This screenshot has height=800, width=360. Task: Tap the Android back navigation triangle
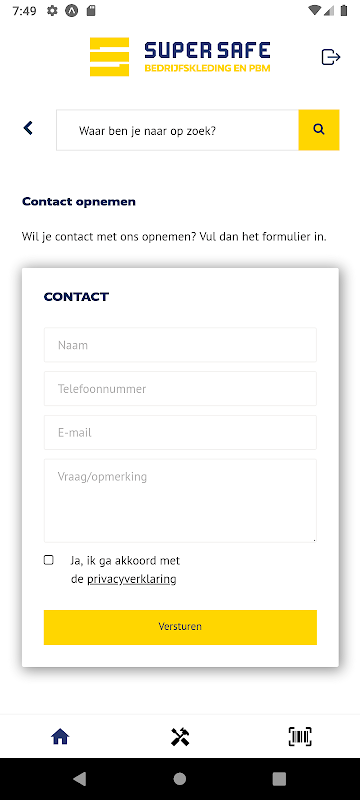(80, 779)
